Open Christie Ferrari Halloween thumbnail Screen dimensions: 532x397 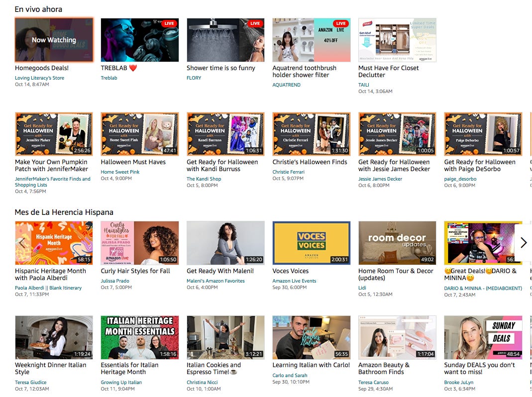click(x=311, y=134)
